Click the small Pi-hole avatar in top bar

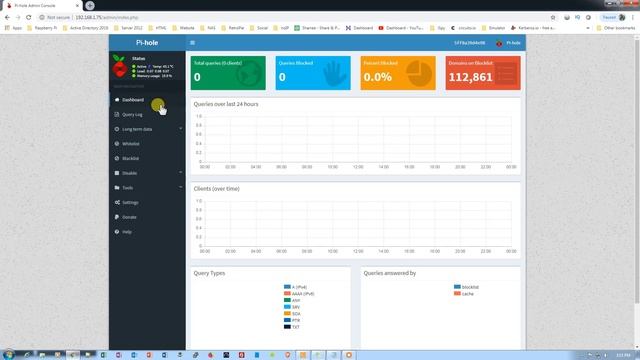(x=499, y=43)
